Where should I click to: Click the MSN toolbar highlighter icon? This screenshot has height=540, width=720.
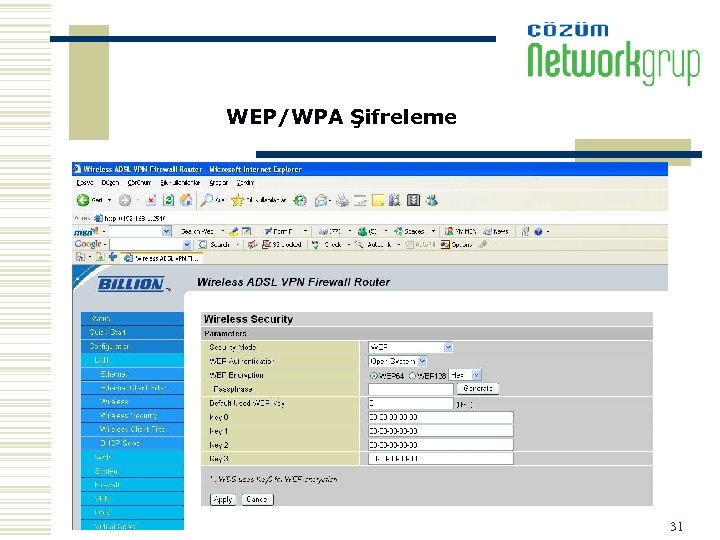pos(233,231)
